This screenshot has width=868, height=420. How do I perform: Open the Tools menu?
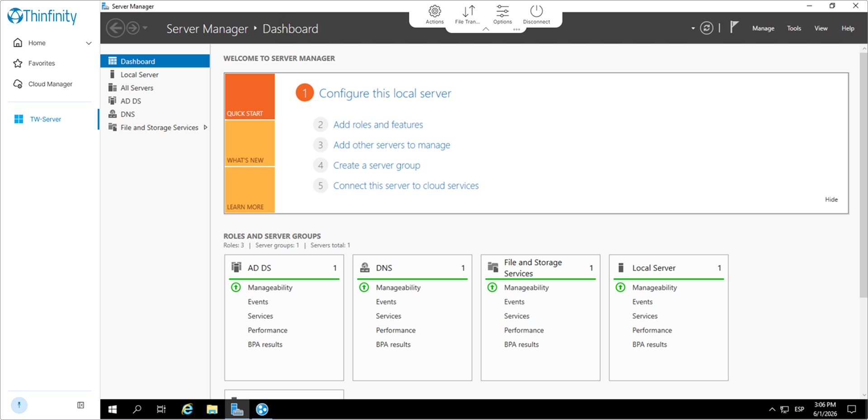point(794,28)
